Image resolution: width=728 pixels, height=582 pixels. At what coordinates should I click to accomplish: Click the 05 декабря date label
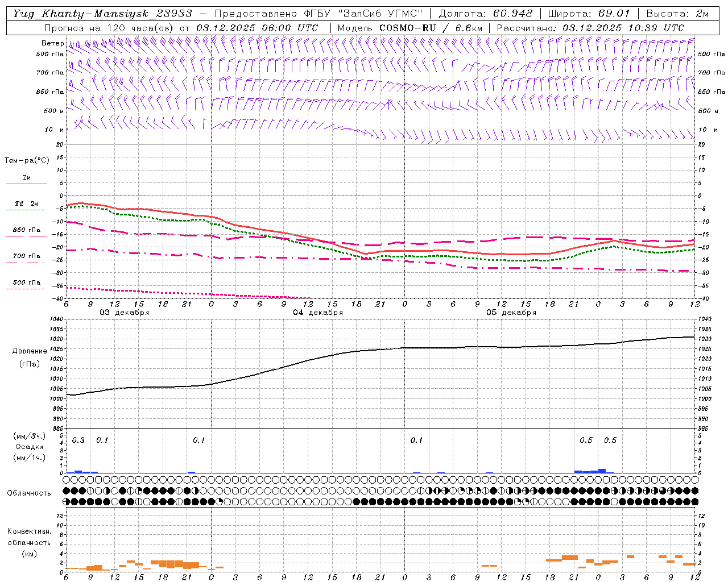tap(511, 313)
